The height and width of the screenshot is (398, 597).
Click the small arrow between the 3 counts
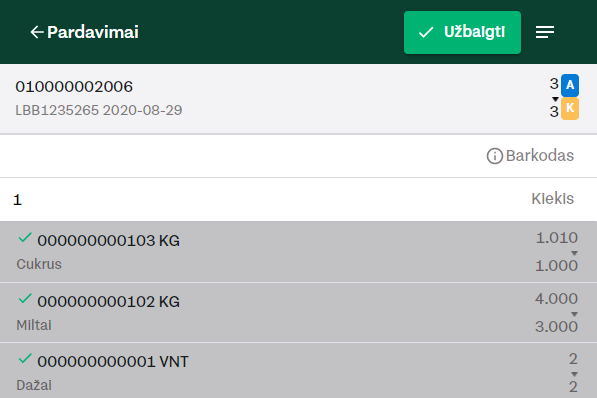[555, 99]
